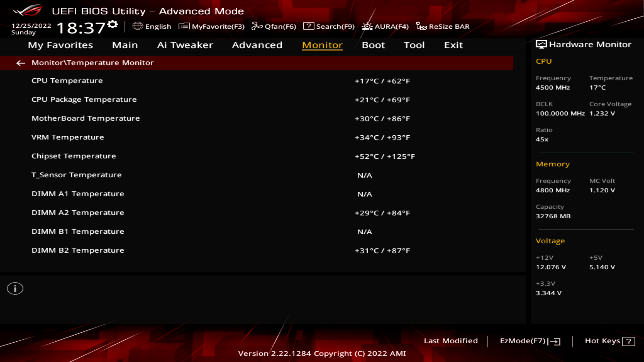Open the Tool tab
The height and width of the screenshot is (362, 644).
(414, 45)
